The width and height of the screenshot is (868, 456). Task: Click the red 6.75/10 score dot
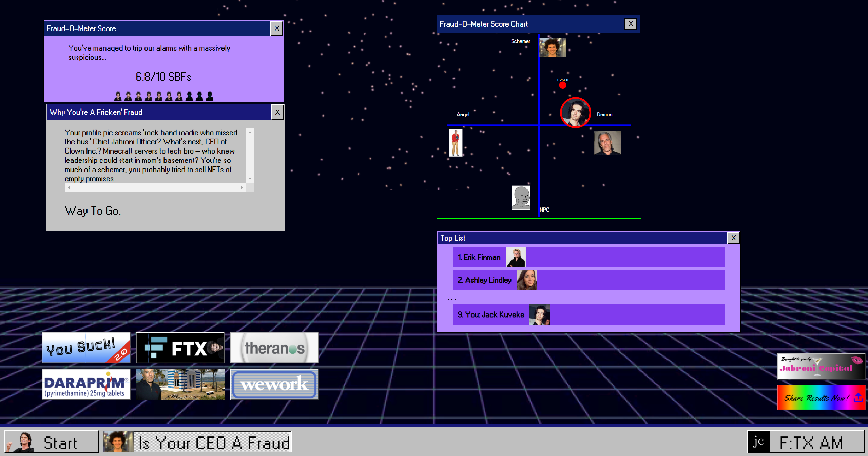click(563, 85)
